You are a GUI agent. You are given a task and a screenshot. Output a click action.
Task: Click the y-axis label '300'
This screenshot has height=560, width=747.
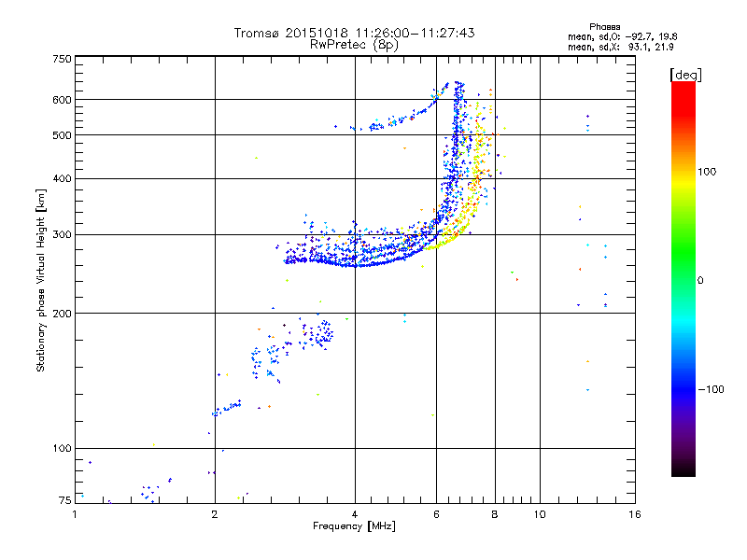click(x=62, y=235)
